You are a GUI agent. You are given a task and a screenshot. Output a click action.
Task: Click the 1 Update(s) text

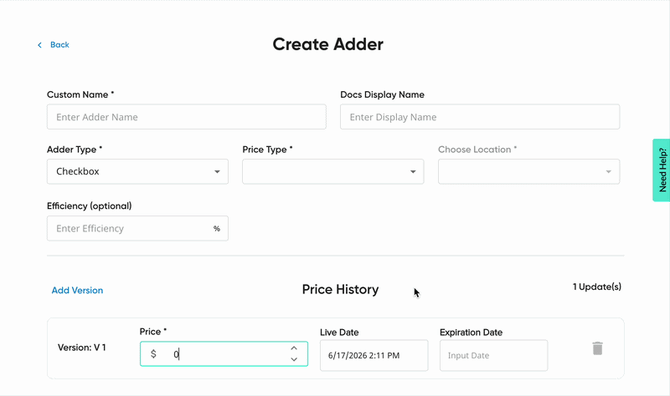597,287
